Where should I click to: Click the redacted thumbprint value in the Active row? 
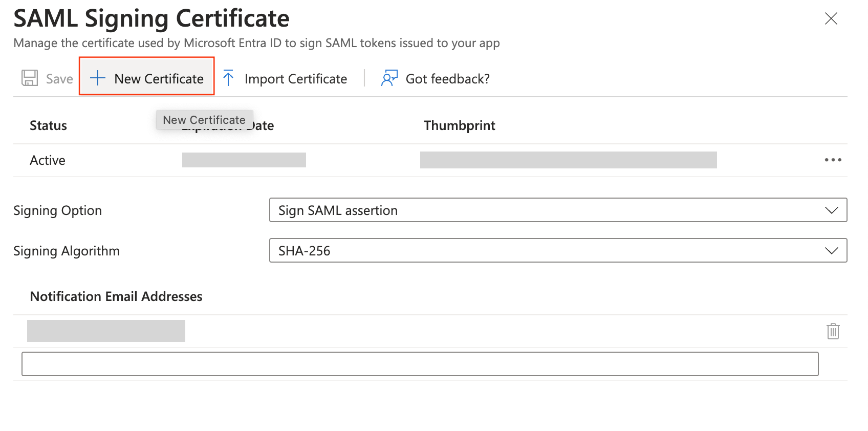[x=568, y=160]
